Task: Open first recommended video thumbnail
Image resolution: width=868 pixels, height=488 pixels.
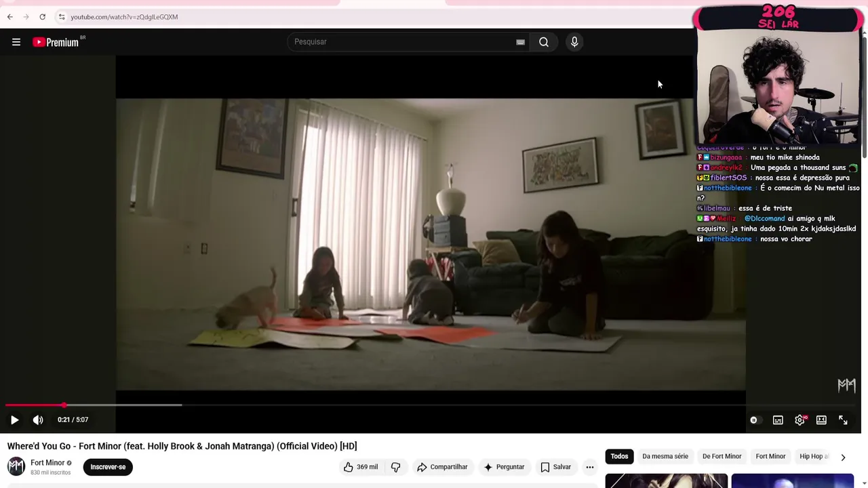Action: 666,481
